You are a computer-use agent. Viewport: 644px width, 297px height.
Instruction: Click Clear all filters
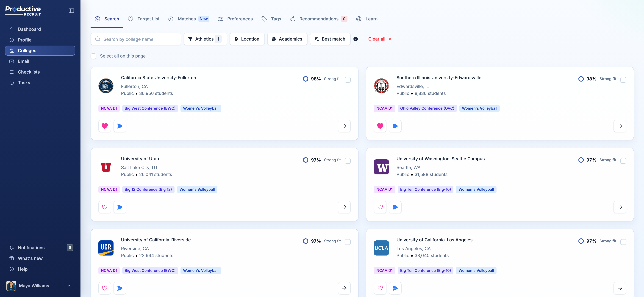click(380, 39)
